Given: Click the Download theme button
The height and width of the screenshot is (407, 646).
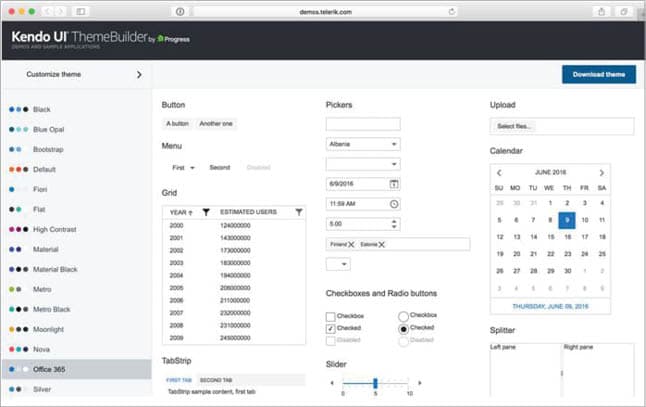Looking at the screenshot, I should coord(598,74).
